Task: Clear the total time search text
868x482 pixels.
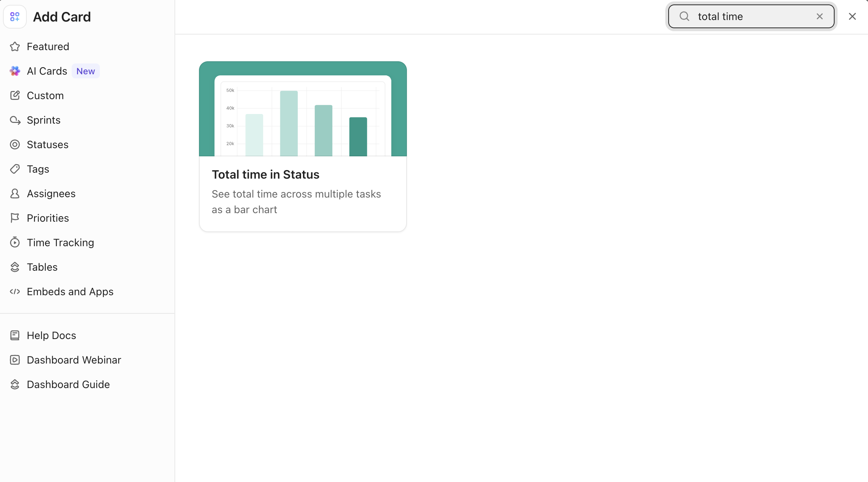Action: tap(820, 16)
